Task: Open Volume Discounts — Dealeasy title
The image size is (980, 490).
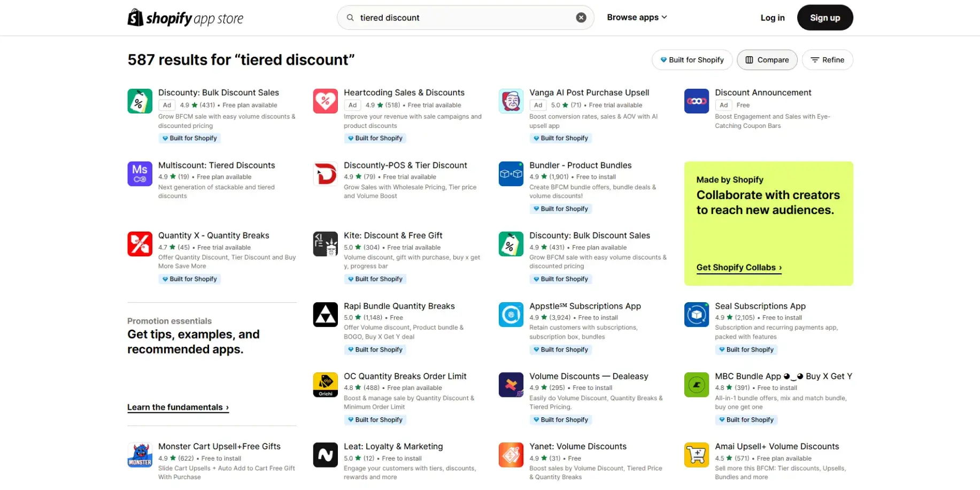Action: coord(589,376)
